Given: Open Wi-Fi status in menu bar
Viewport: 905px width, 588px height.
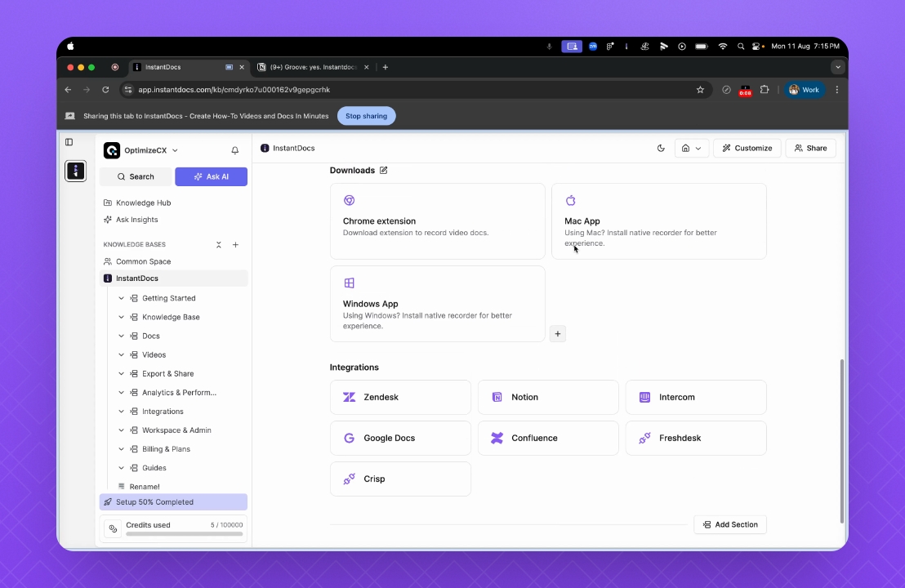Looking at the screenshot, I should (x=723, y=47).
